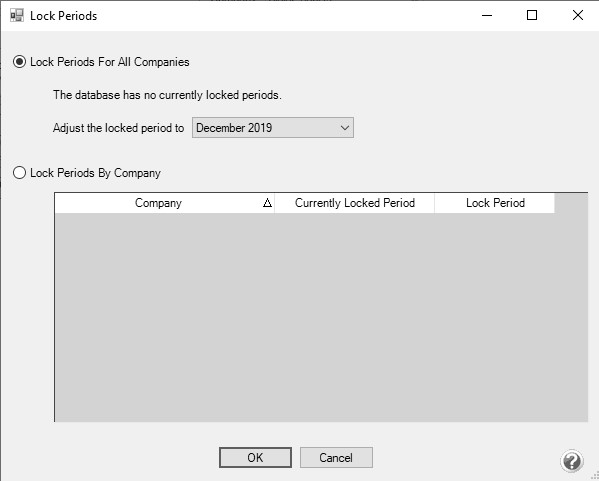The height and width of the screenshot is (481, 599).
Task: Click the 'Lock Periods By Company' label text
Action: [96, 173]
